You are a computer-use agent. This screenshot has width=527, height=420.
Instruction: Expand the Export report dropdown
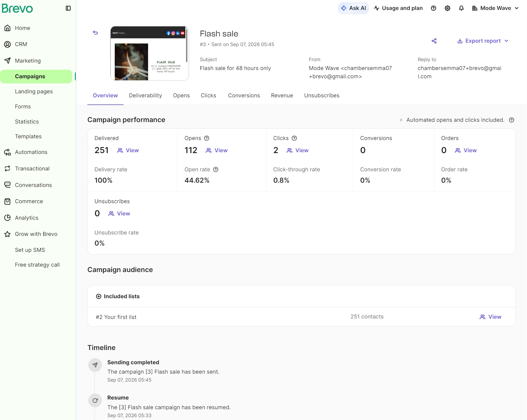point(483,41)
